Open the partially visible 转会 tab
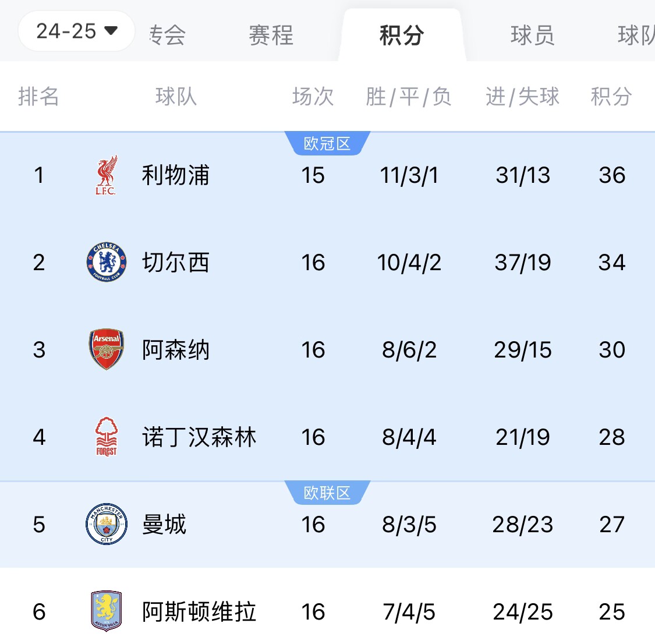The height and width of the screenshot is (644, 655). pos(167,36)
